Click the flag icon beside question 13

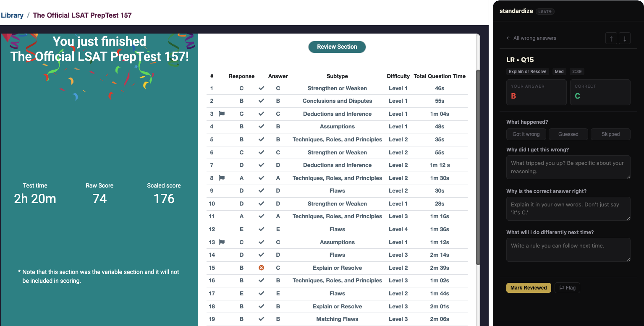(221, 242)
